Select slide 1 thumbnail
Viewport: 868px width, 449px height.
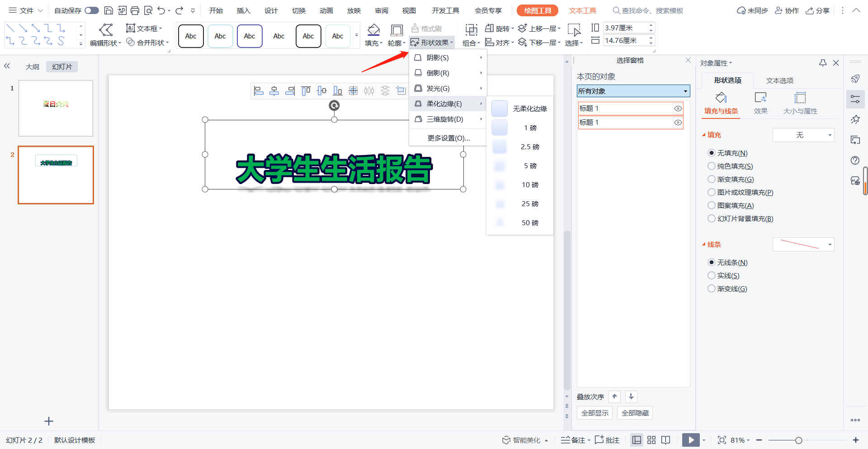[x=56, y=109]
